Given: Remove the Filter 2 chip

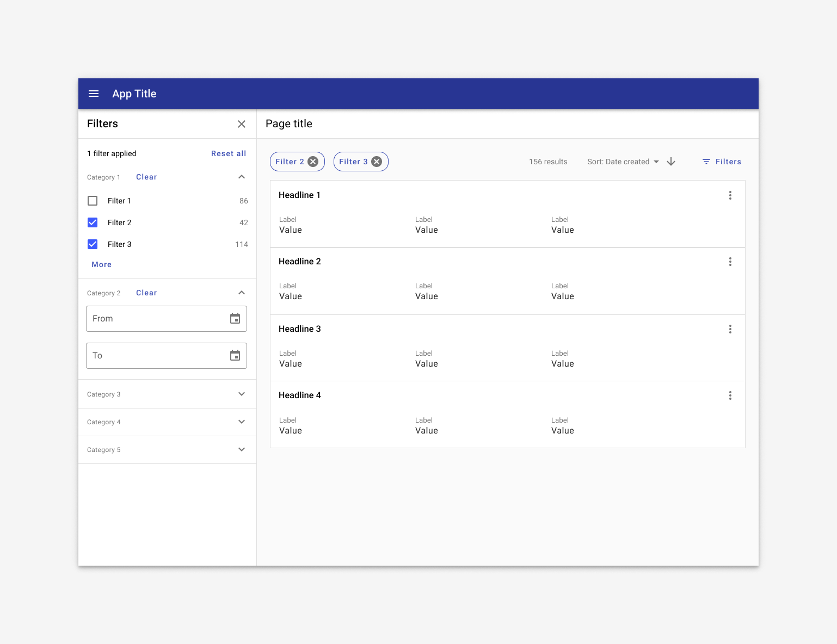Looking at the screenshot, I should click(313, 162).
